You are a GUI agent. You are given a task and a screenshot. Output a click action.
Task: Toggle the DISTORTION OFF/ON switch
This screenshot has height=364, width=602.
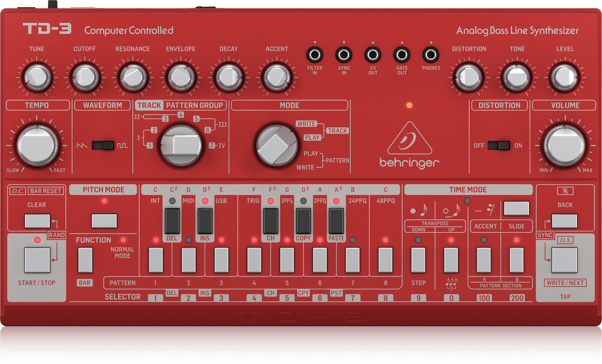point(499,146)
